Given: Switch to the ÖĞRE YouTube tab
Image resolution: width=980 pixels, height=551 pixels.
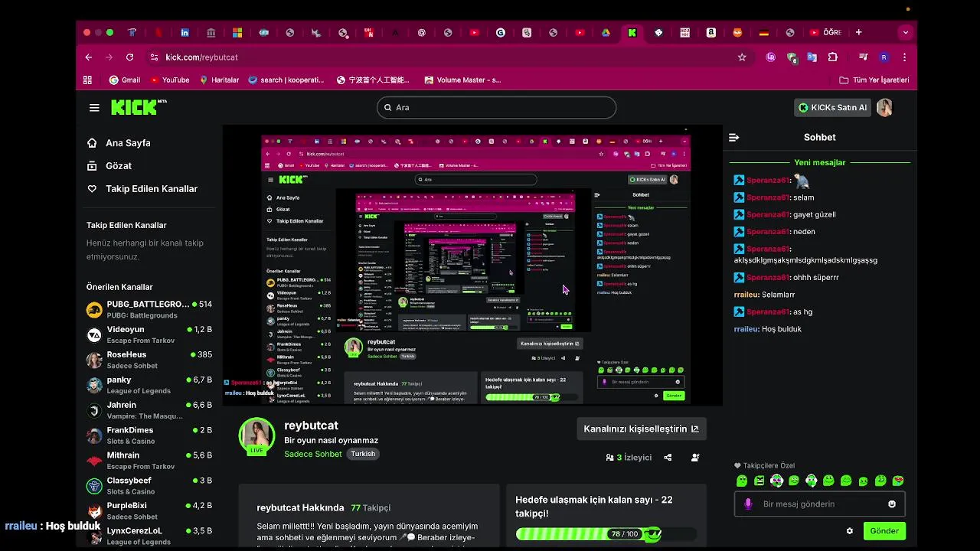Looking at the screenshot, I should 825,33.
